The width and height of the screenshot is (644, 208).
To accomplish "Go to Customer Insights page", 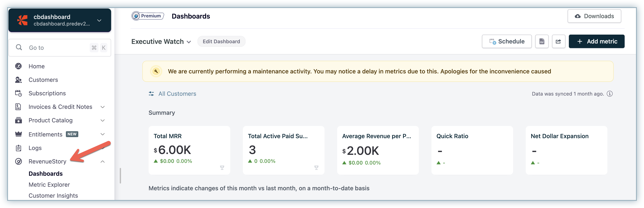I will (x=53, y=196).
